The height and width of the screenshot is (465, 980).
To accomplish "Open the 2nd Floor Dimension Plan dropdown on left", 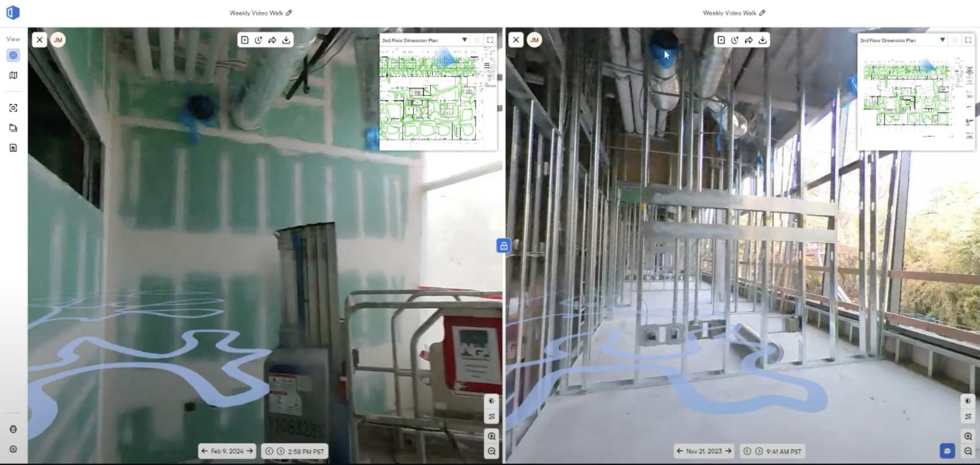I will pyautogui.click(x=465, y=40).
